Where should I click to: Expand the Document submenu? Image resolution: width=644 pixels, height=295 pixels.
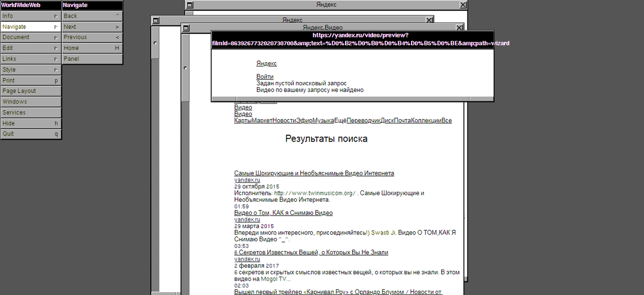31,38
